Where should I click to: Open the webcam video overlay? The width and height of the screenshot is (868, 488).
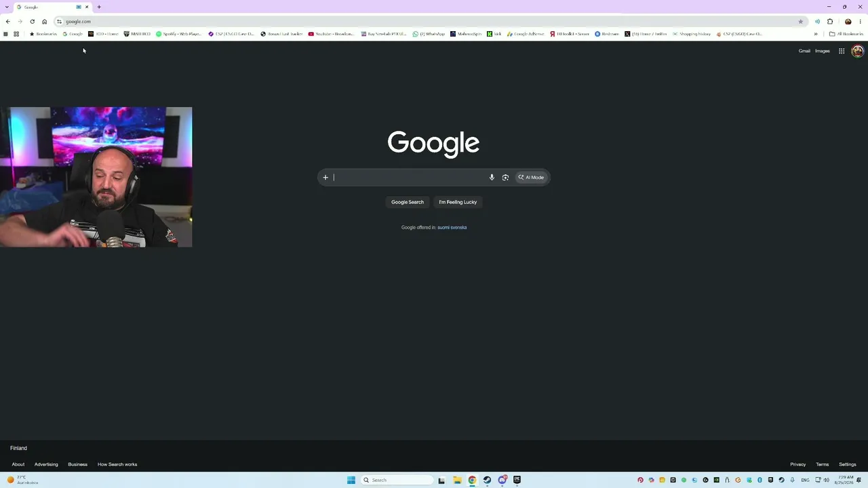point(96,177)
